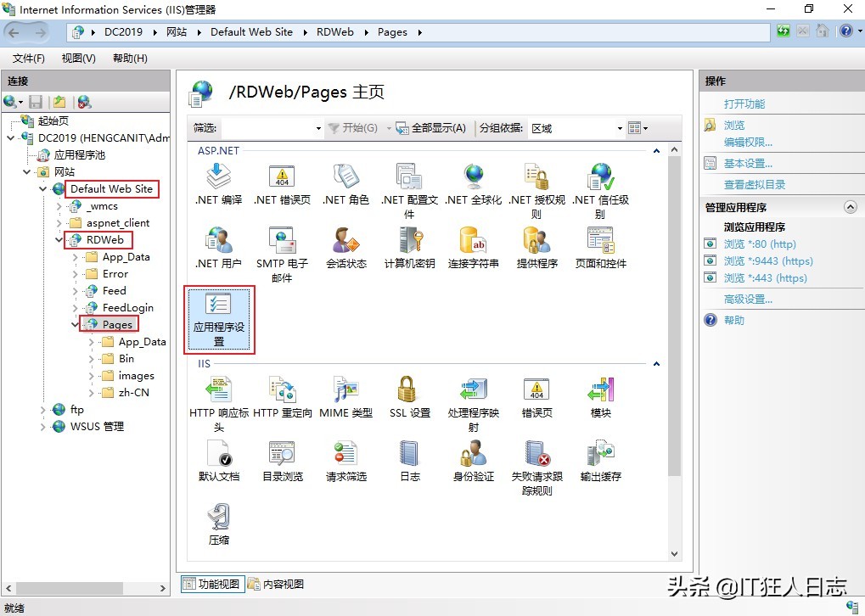Open the 计算机密钥 feature icon

pyautogui.click(x=409, y=248)
